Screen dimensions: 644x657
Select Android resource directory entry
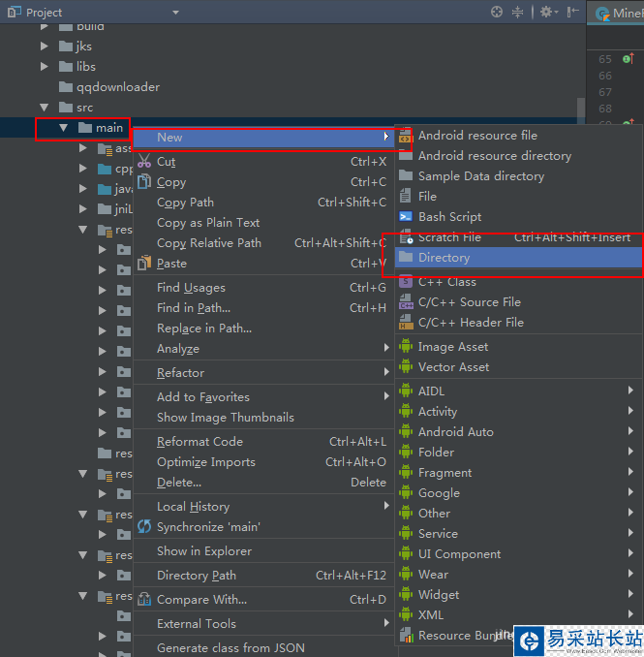click(x=518, y=156)
